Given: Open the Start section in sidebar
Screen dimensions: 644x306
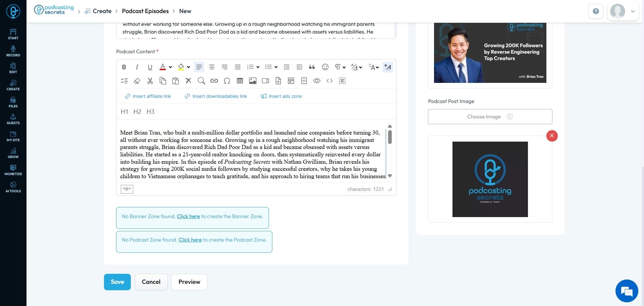Looking at the screenshot, I should pyautogui.click(x=13, y=34).
